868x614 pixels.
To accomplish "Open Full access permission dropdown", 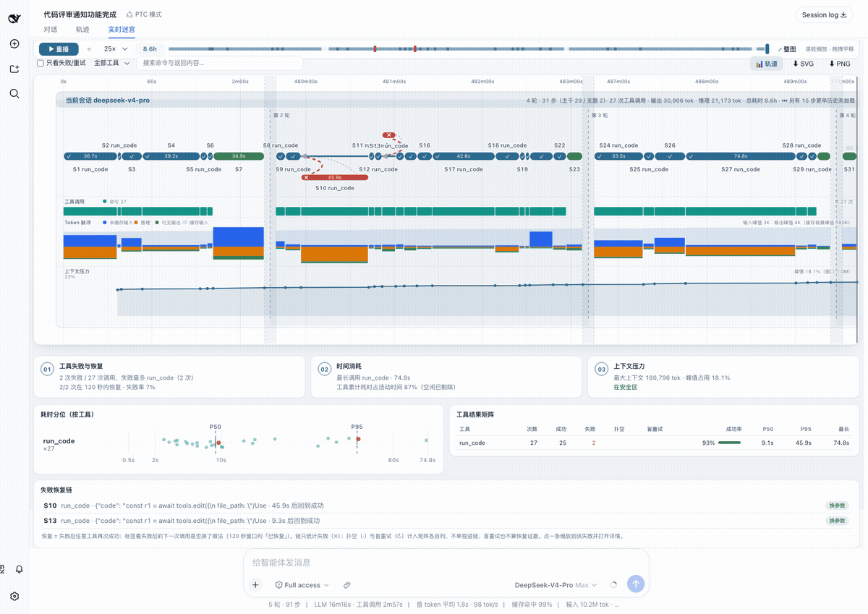I will click(x=302, y=584).
